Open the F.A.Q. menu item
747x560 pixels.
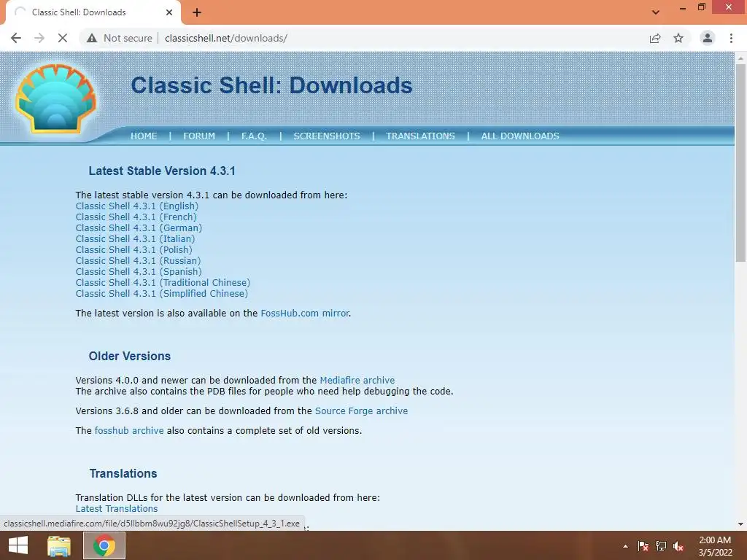tap(254, 136)
